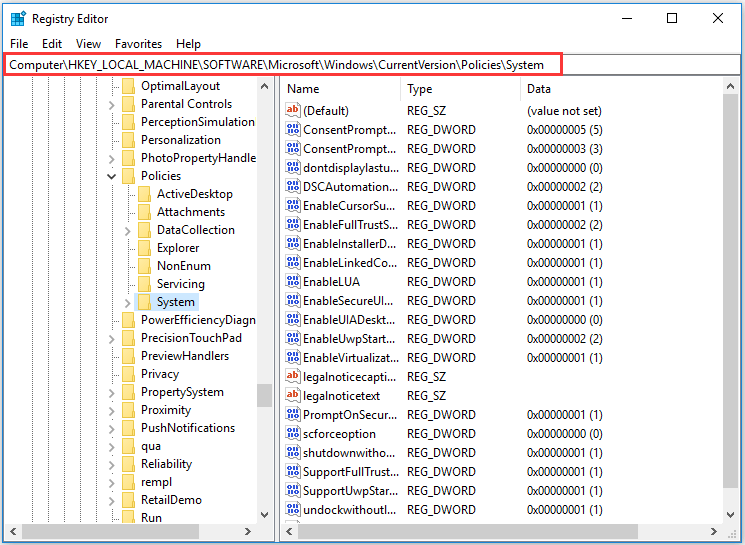Click the DWORD icon beside undockwithoutl...
The height and width of the screenshot is (545, 745).
[293, 509]
